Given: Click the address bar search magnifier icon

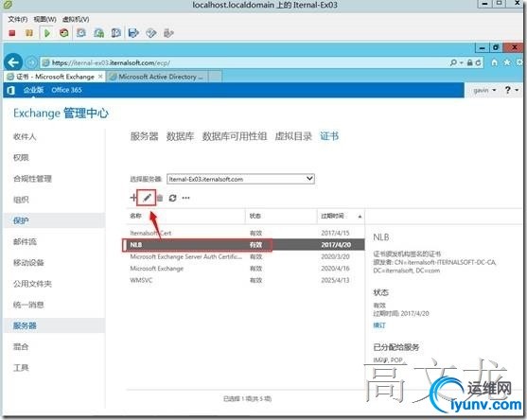Looking at the screenshot, I should click(453, 62).
